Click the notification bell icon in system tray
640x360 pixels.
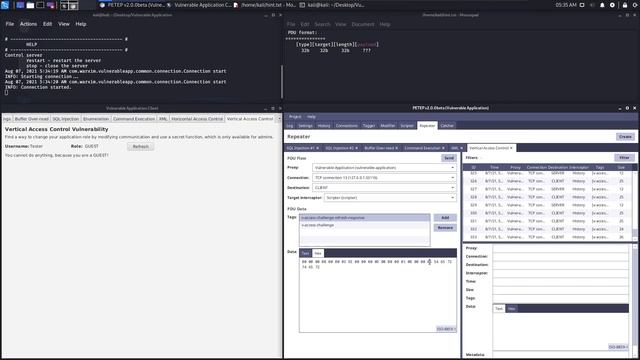(602, 5)
